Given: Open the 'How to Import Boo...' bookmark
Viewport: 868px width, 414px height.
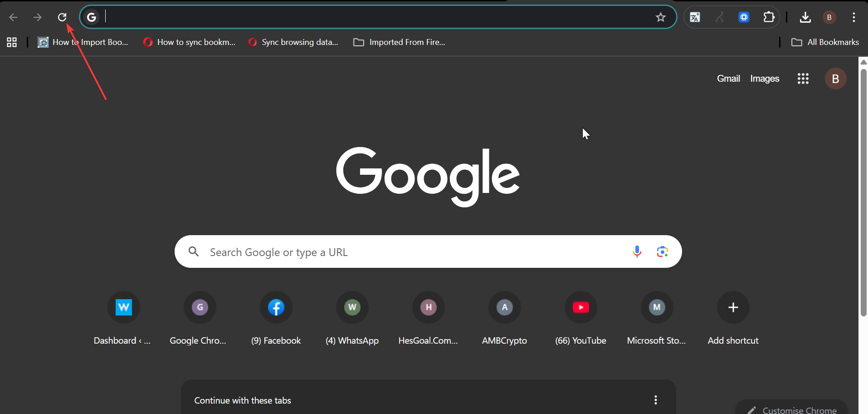Looking at the screenshot, I should coord(83,42).
